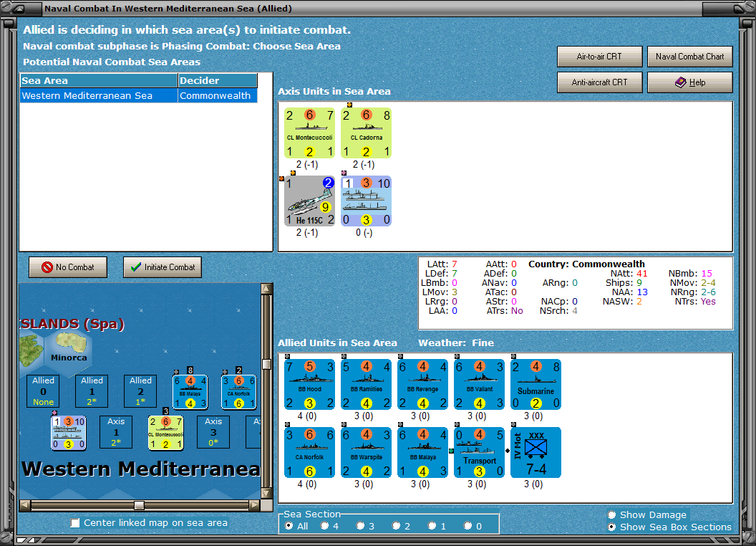Click the Decider column header

218,81
